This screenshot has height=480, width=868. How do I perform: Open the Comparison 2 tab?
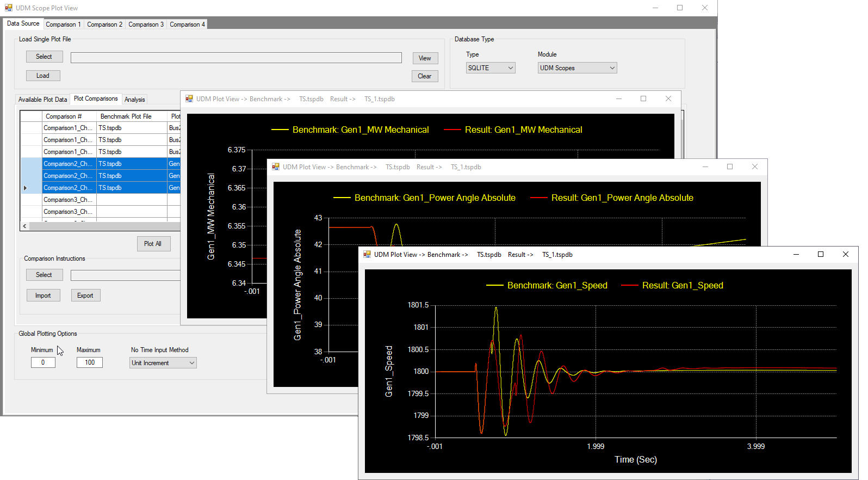click(104, 24)
